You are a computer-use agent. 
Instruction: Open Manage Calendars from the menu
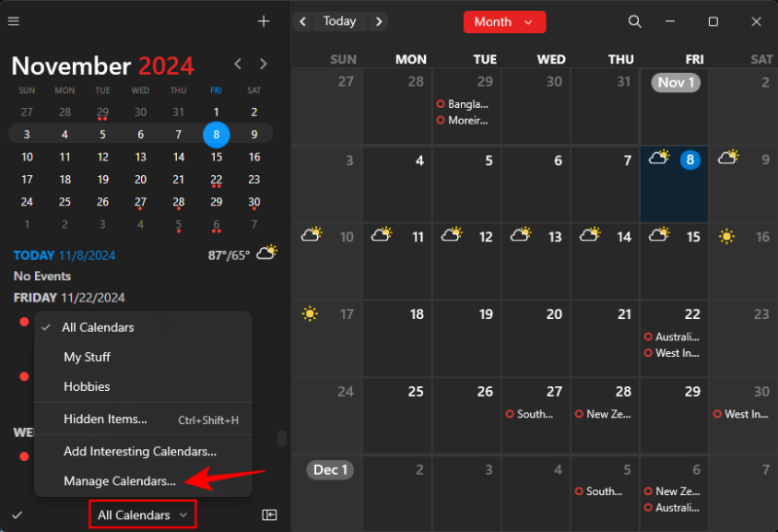click(x=120, y=480)
